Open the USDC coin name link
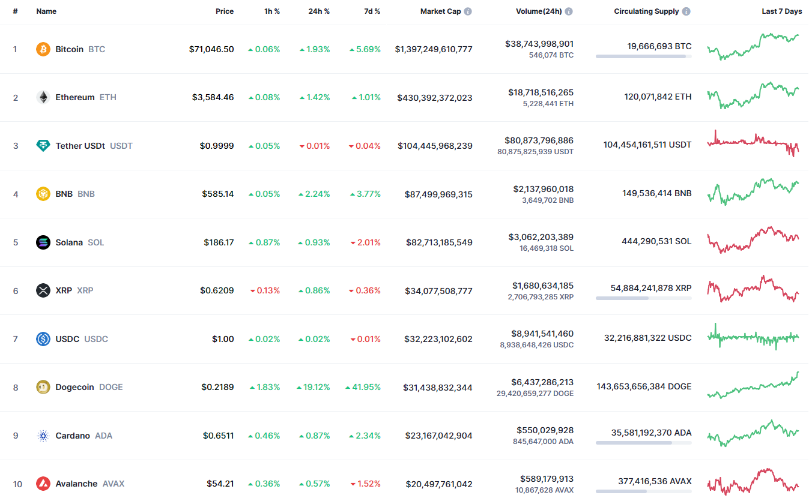 (x=67, y=339)
